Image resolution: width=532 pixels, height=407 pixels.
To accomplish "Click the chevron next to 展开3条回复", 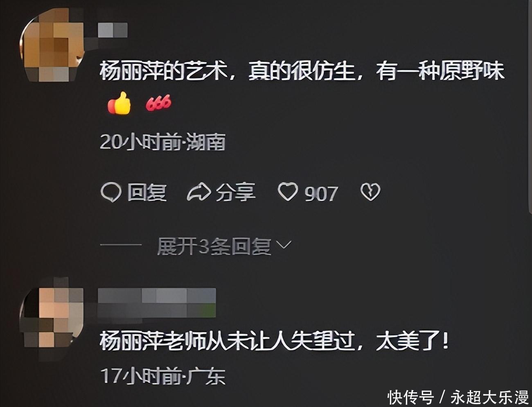I will pos(284,245).
